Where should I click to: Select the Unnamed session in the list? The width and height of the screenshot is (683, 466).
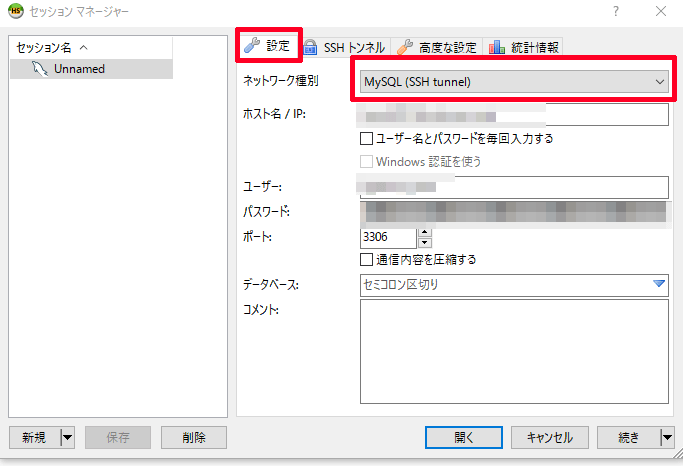(x=91, y=69)
